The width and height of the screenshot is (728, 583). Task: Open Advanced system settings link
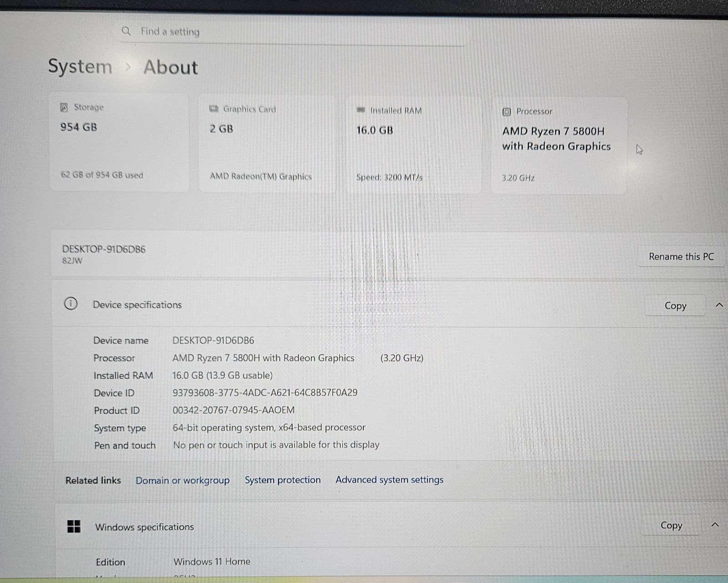pos(389,479)
